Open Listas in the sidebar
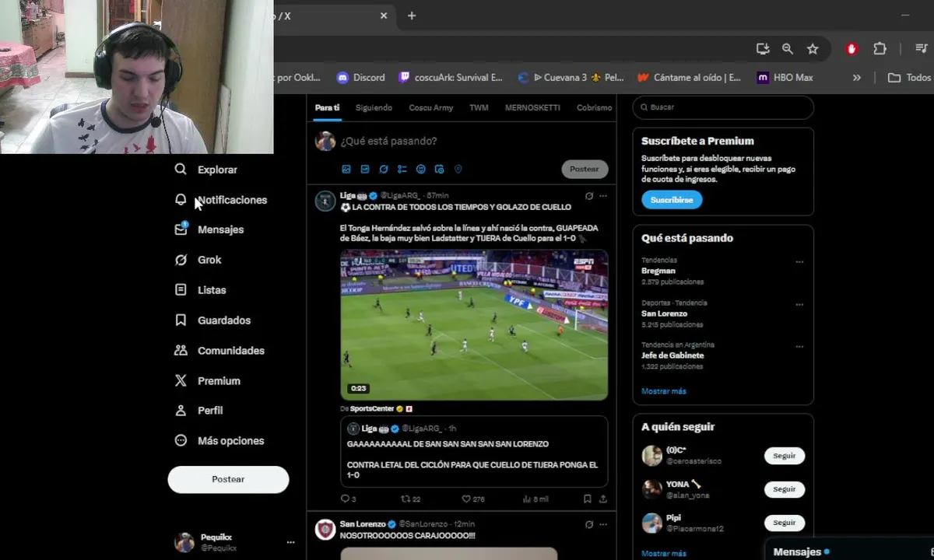 (x=201, y=290)
